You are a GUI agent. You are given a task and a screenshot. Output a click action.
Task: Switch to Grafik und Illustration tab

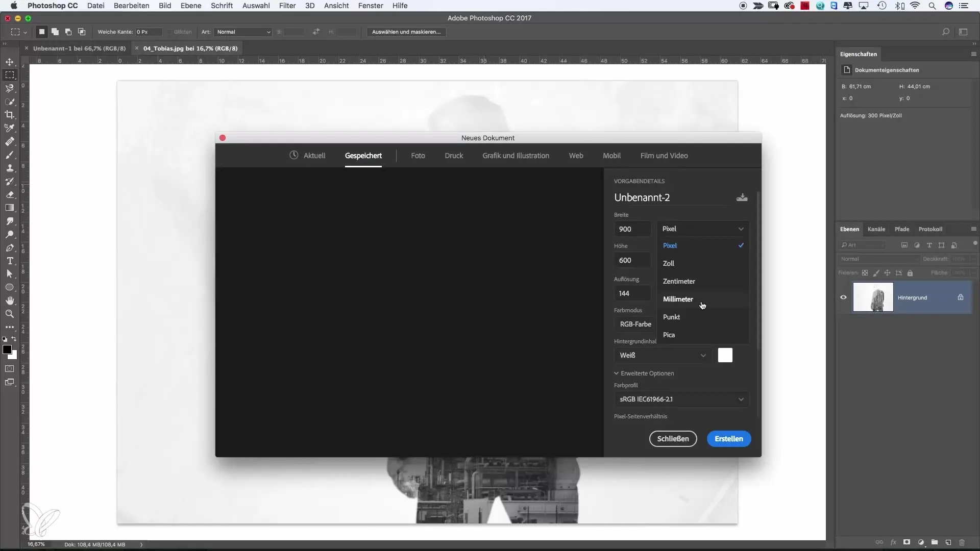(x=516, y=156)
